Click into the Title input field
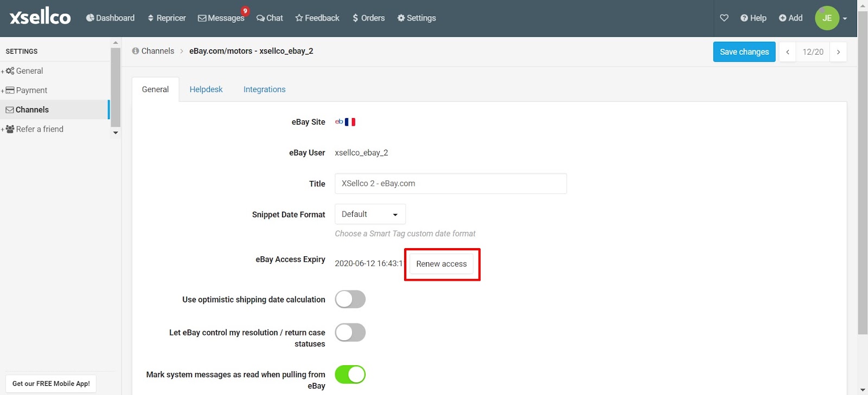Viewport: 868px width, 395px height. pos(451,184)
